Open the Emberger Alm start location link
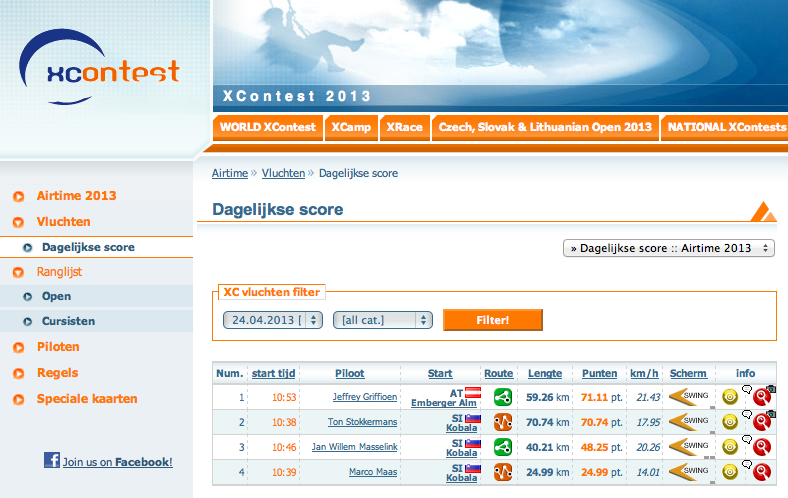 pos(444,403)
